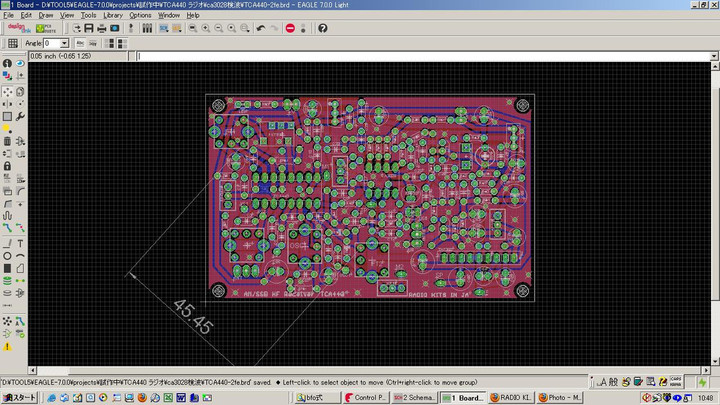Click the Zoom to fit icon
The width and height of the screenshot is (720, 405).
pyautogui.click(x=192, y=28)
